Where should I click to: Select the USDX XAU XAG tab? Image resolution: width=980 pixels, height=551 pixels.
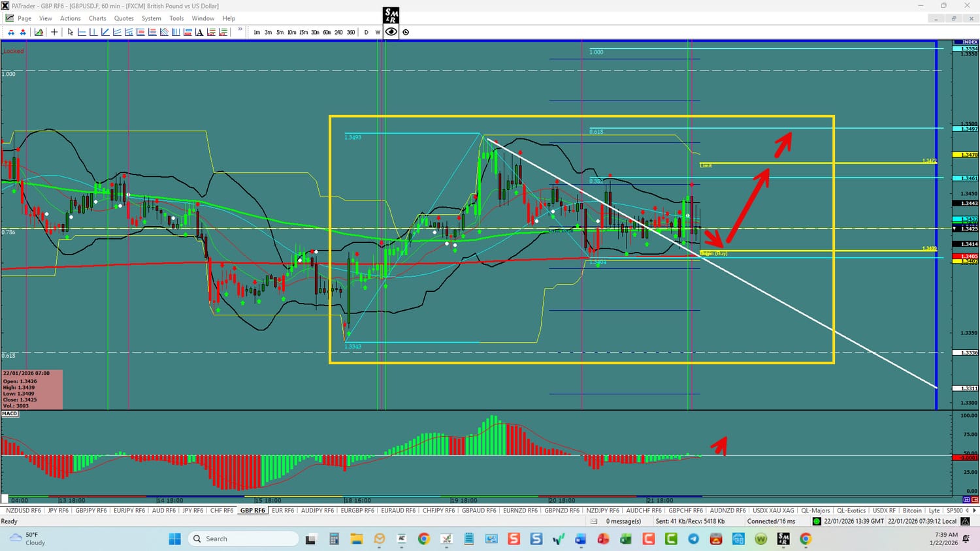tap(774, 511)
